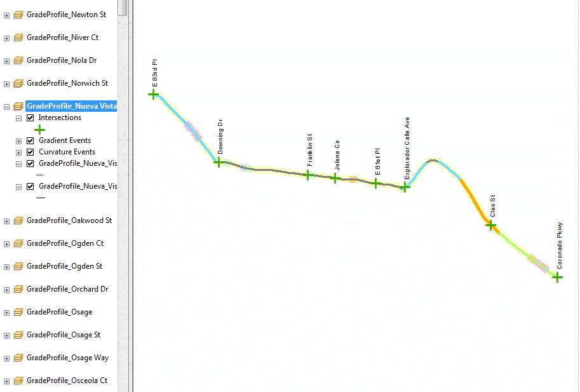Collapse the Intersections layer legend
The image size is (580, 392).
click(x=18, y=118)
